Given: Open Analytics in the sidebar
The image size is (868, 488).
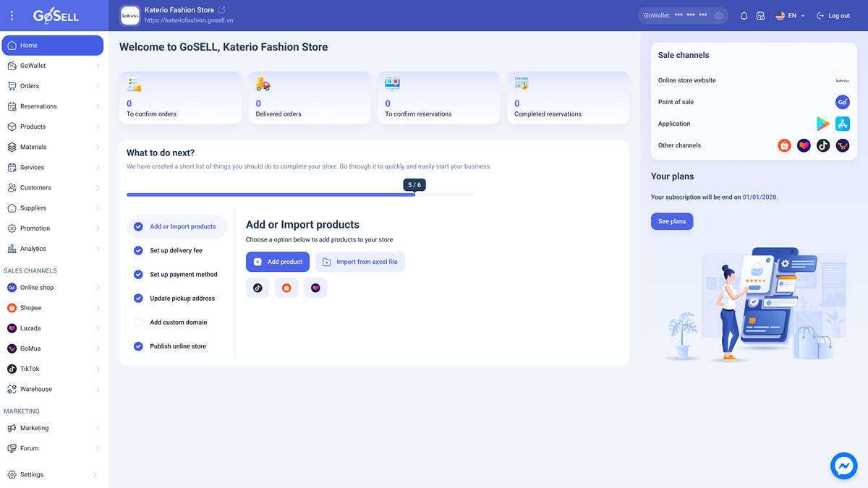Looking at the screenshot, I should coord(54,249).
